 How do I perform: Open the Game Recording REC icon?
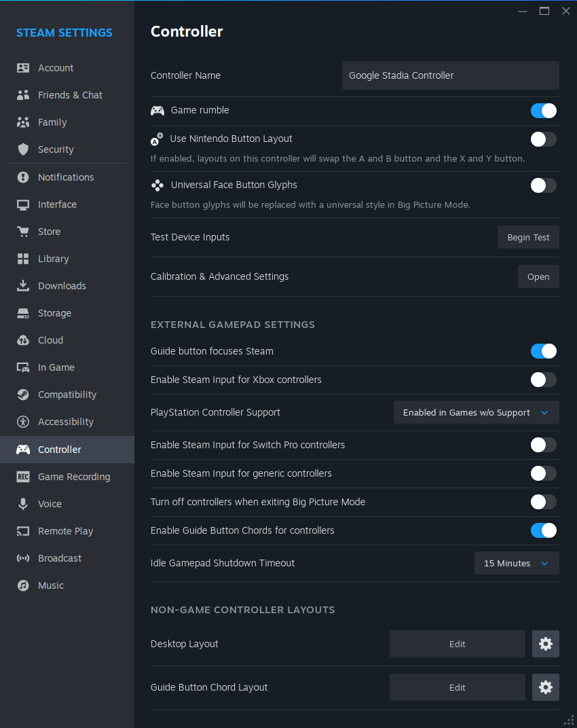[23, 477]
